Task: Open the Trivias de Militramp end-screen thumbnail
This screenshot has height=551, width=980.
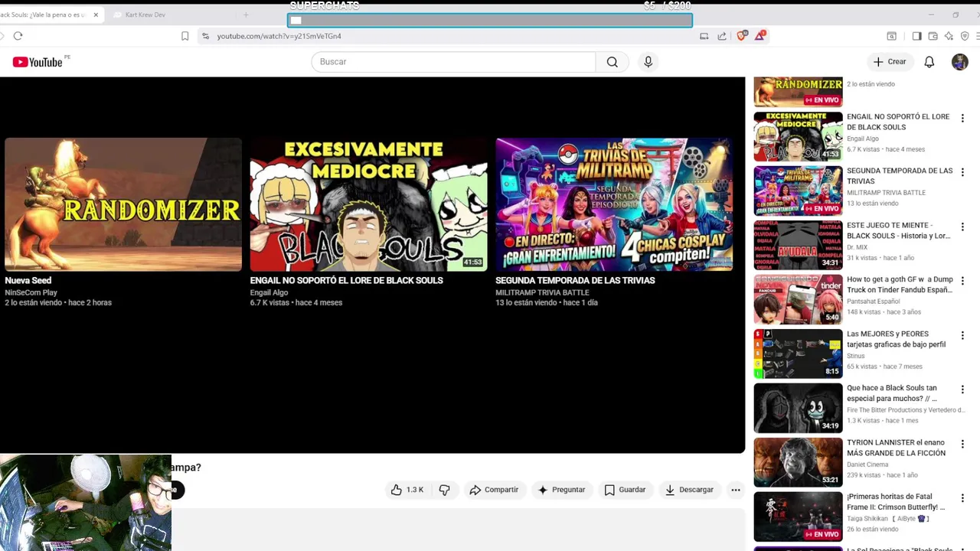Action: pos(614,204)
